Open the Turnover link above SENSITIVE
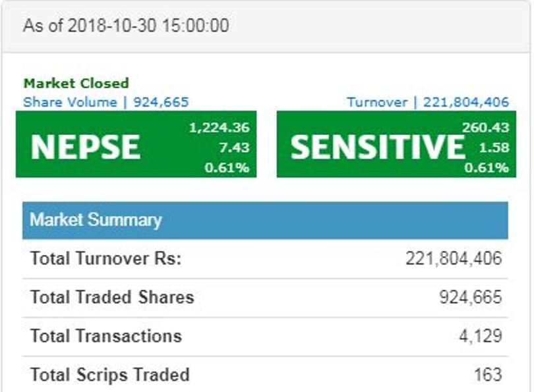Image resolution: width=534 pixels, height=392 pixels. (x=428, y=102)
